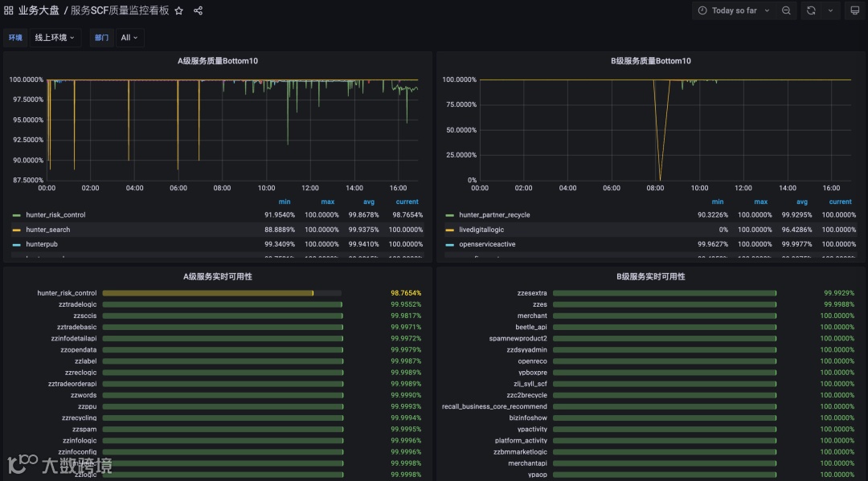Open the 部门 All dropdown
Image resolution: width=868 pixels, height=481 pixels.
(129, 38)
